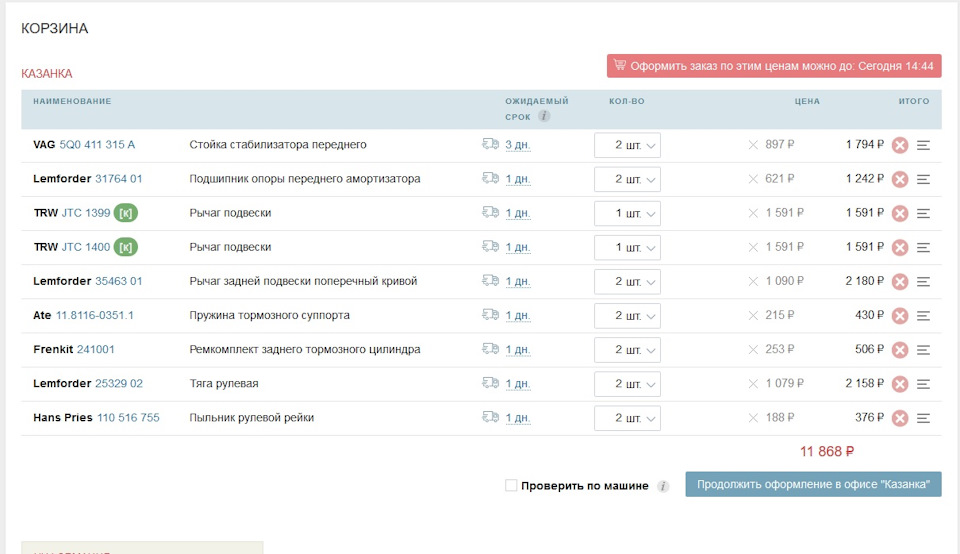
Task: Open row menu for Lemforder 31764 01
Action: (923, 179)
